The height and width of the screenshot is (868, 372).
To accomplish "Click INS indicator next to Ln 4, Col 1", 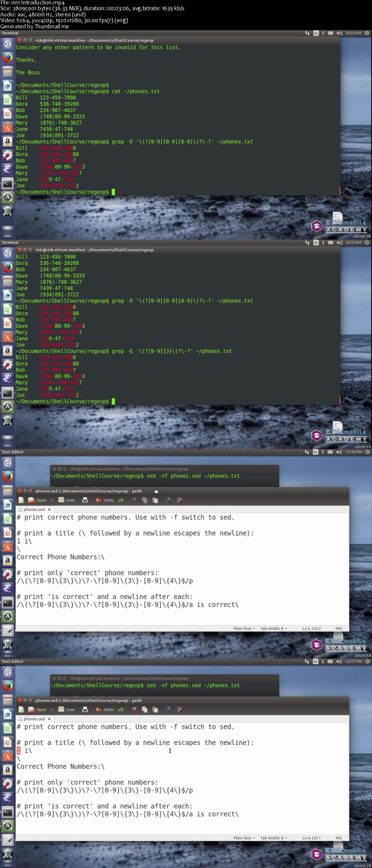I will point(339,838).
